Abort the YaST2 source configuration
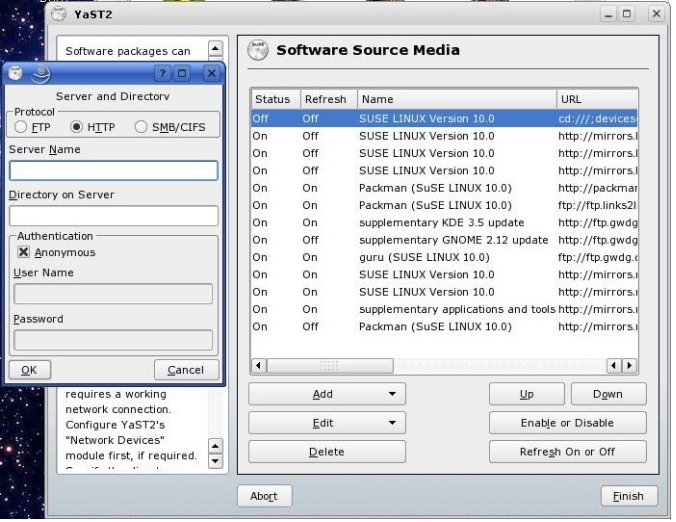Image resolution: width=676 pixels, height=522 pixels. pyautogui.click(x=264, y=496)
